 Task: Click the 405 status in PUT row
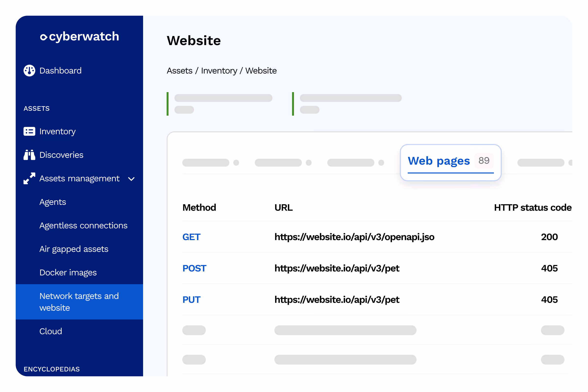[549, 299]
